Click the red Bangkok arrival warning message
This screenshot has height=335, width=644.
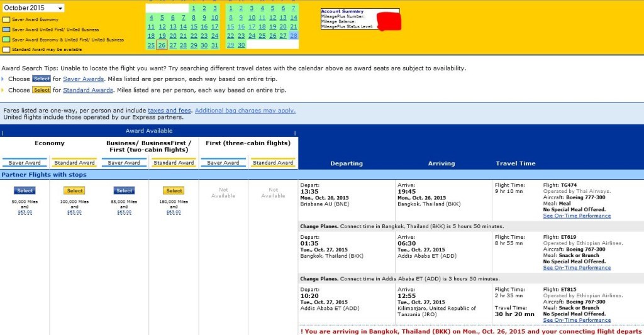tap(471, 331)
